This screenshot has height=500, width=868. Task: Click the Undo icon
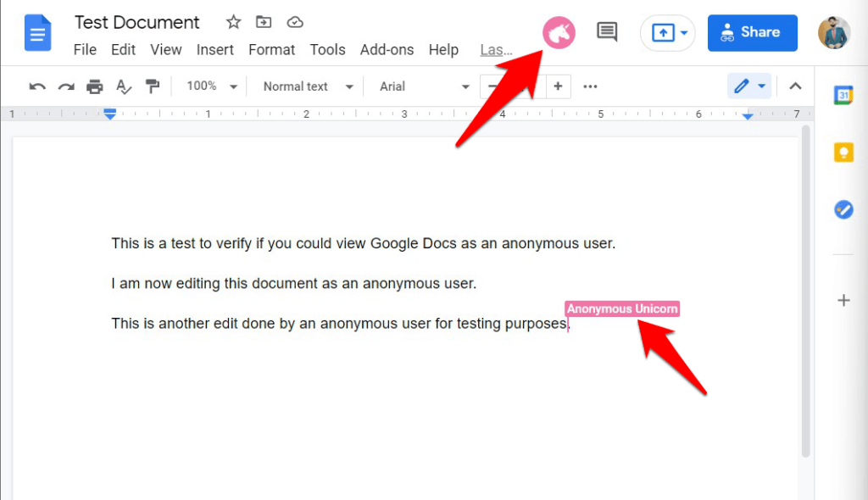36,86
